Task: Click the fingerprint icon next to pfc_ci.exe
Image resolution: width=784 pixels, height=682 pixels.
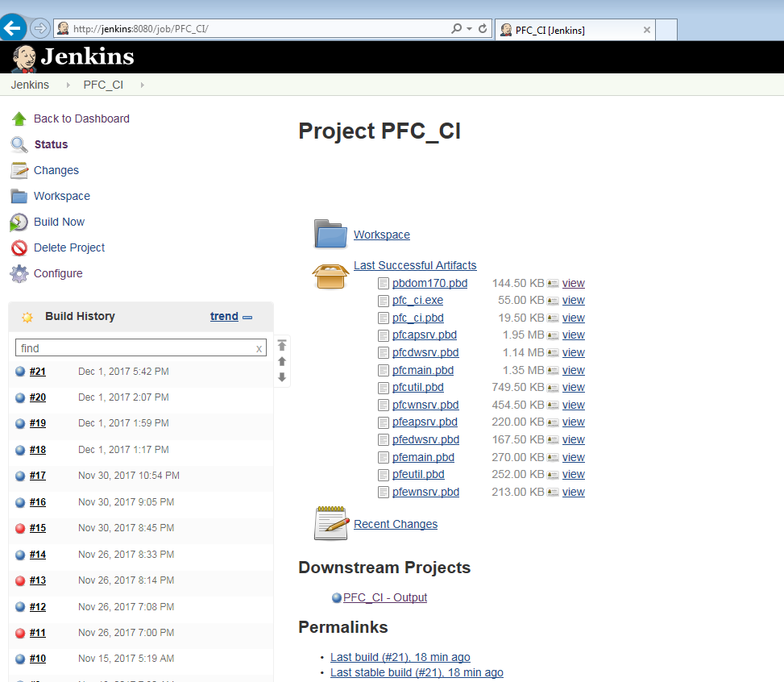Action: (x=553, y=301)
